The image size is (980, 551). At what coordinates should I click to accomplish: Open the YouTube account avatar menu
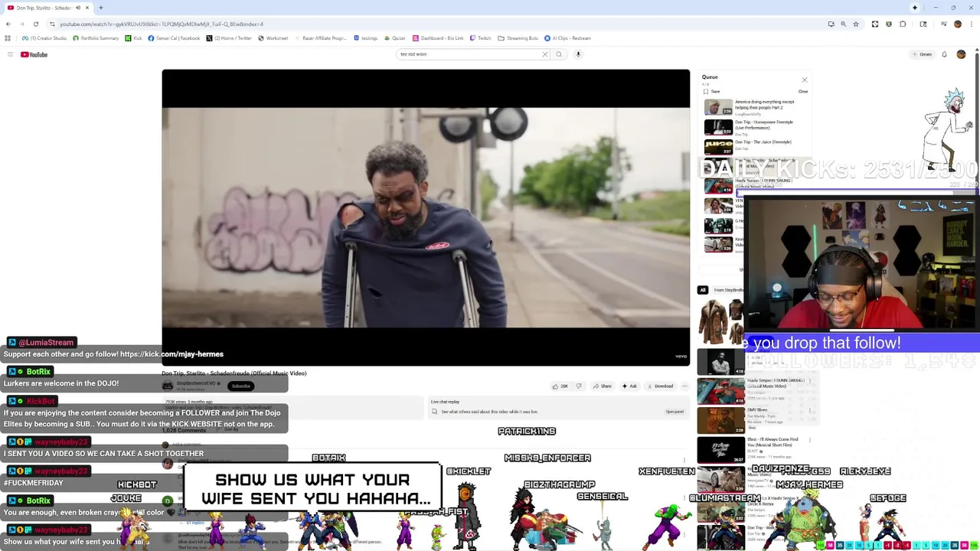click(961, 54)
